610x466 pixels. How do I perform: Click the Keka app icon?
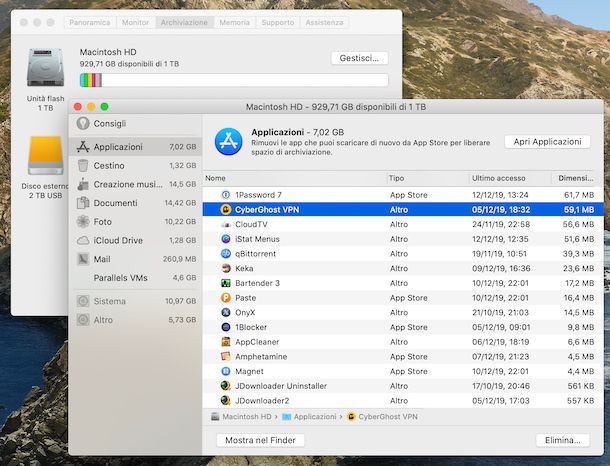(x=226, y=268)
